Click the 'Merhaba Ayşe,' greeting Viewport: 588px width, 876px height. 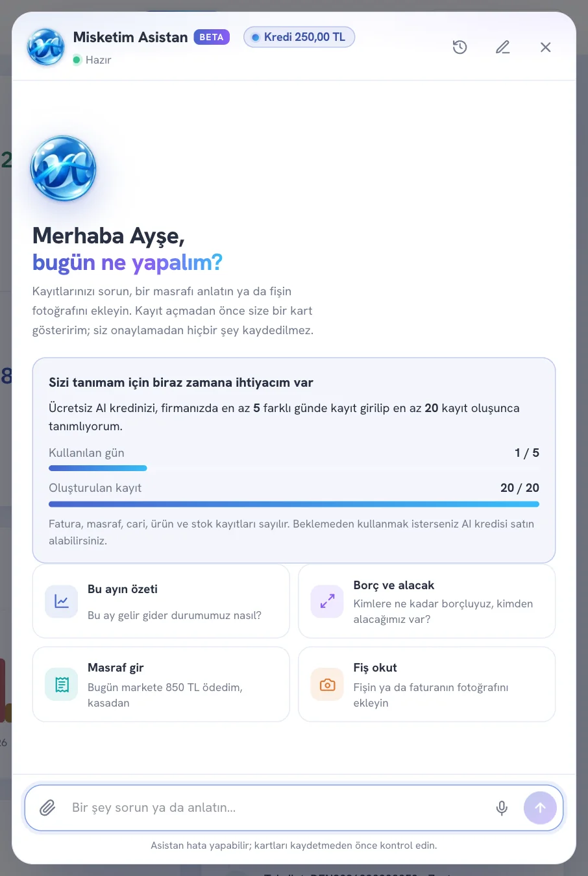[x=108, y=236]
